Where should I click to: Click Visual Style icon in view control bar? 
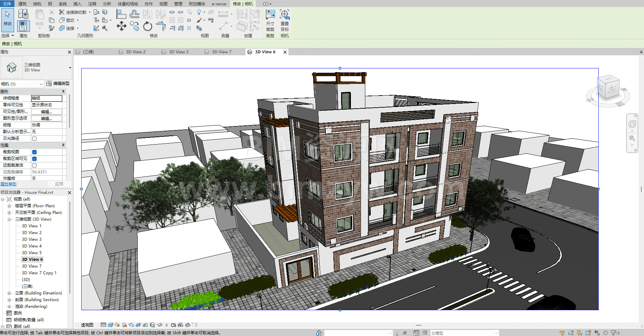click(x=110, y=325)
